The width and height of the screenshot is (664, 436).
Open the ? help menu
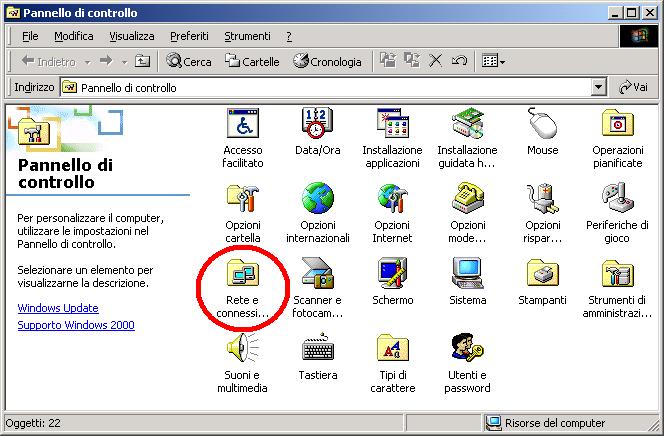[x=289, y=36]
